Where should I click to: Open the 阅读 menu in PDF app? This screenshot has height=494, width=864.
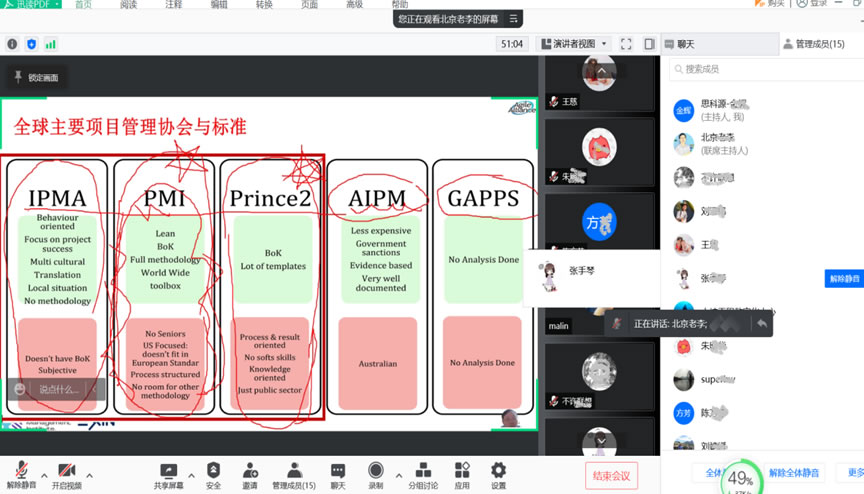(x=128, y=4)
